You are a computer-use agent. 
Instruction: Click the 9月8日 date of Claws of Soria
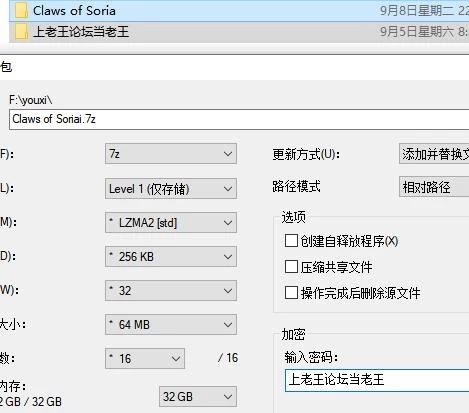[424, 11]
